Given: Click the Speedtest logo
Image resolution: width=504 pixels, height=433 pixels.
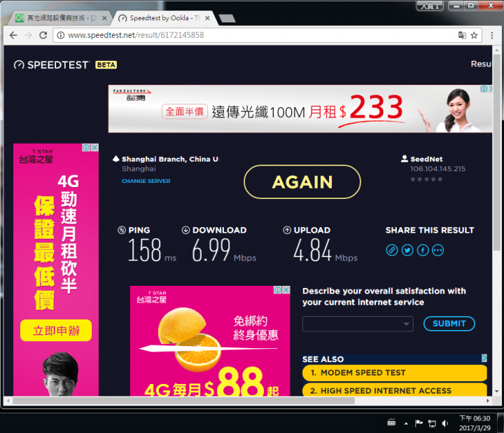Looking at the screenshot, I should (51, 65).
